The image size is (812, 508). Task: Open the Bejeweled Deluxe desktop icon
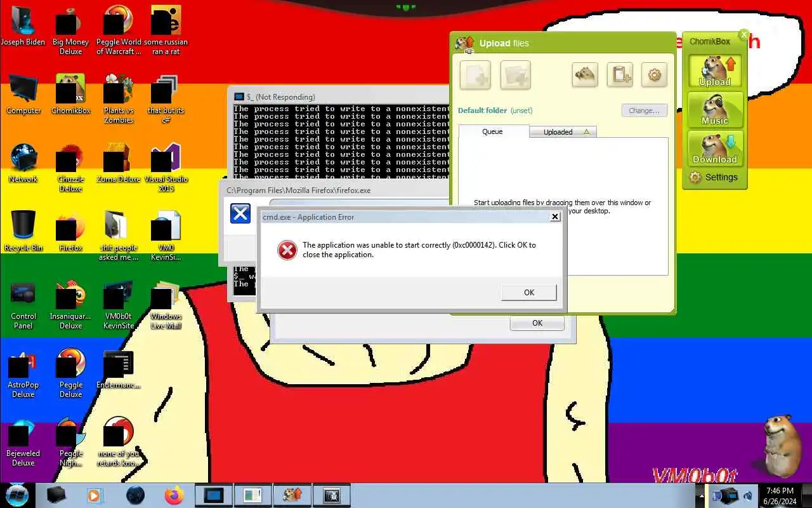click(x=23, y=443)
